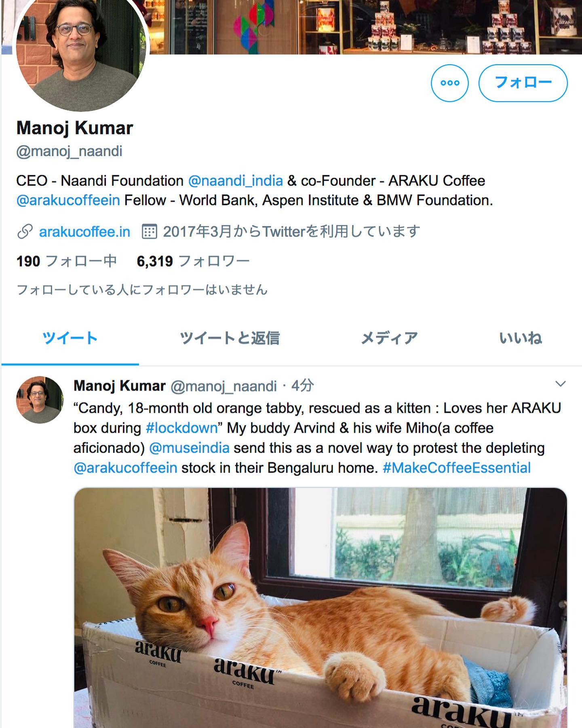Screen dimensions: 582x728
Task: Click the Follow (フォロー) button
Action: (523, 83)
